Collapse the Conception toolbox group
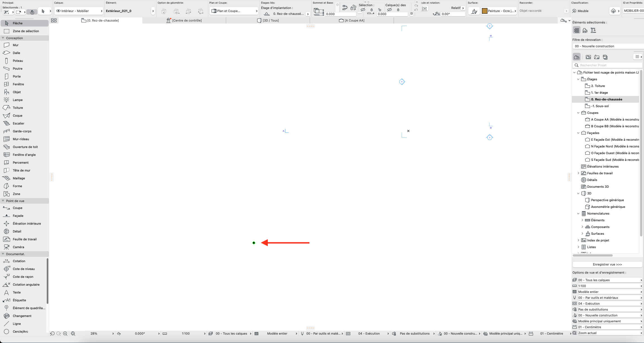Screen dimensions: 644x343 point(3,38)
